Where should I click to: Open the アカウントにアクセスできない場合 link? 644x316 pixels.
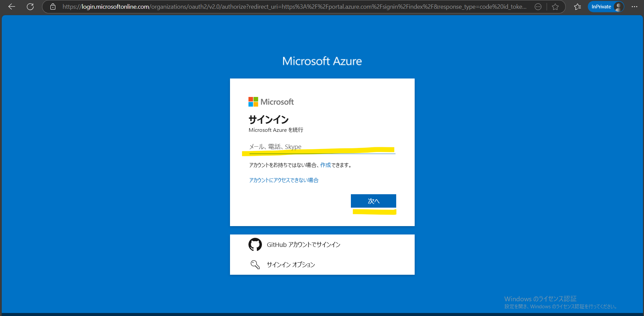coord(284,180)
